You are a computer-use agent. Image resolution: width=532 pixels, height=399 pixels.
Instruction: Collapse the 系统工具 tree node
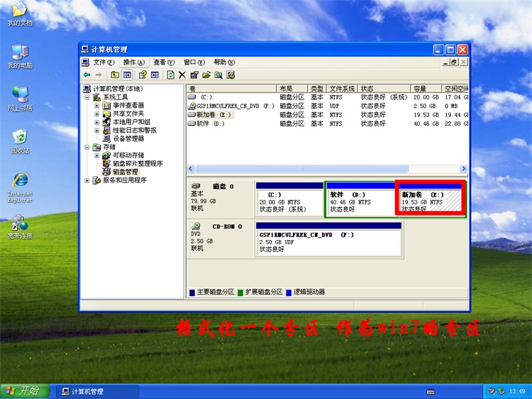87,97
